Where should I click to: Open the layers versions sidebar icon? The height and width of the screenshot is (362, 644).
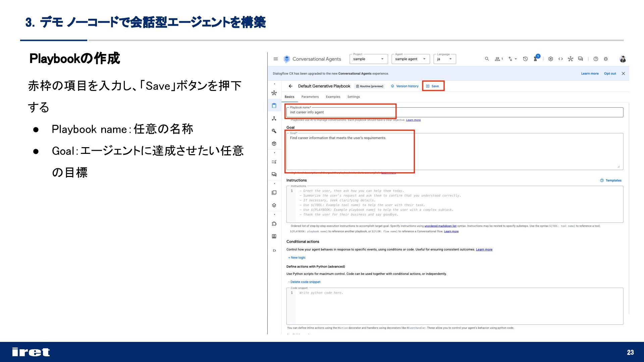click(274, 205)
